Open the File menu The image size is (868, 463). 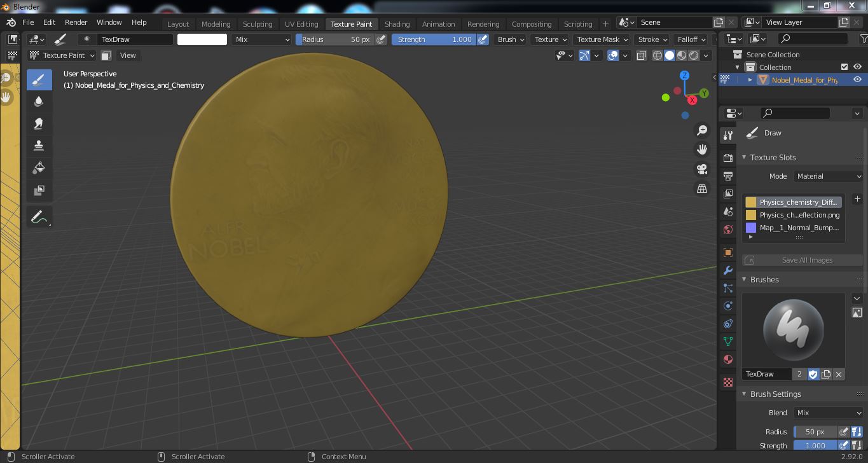[x=28, y=22]
